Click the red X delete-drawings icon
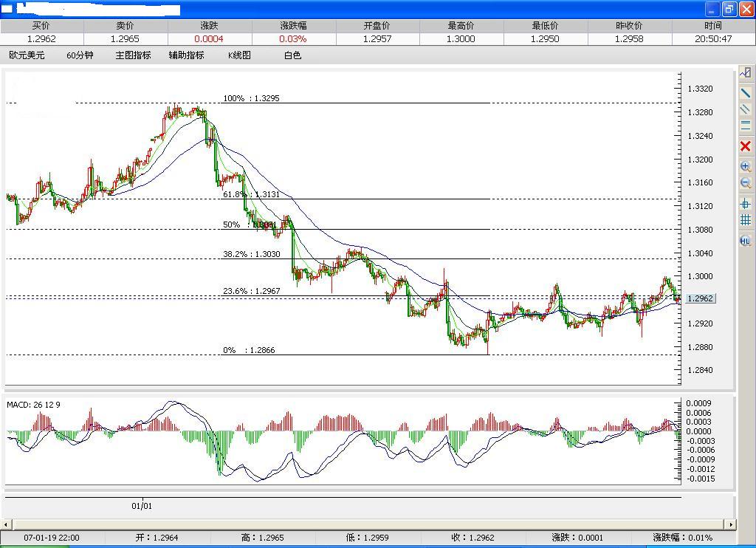The width and height of the screenshot is (756, 548). (x=745, y=145)
